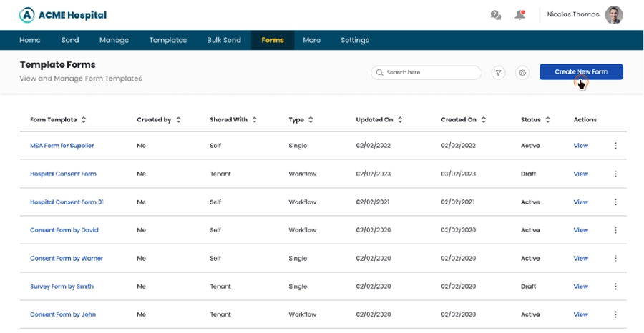Select the Bulk Send tab
644x333 pixels.
pos(224,40)
